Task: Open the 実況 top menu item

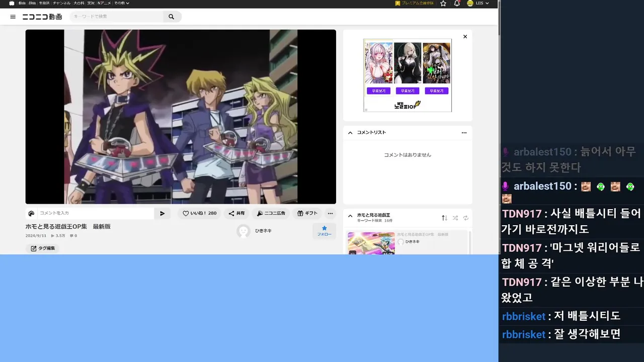Action: pos(91,3)
